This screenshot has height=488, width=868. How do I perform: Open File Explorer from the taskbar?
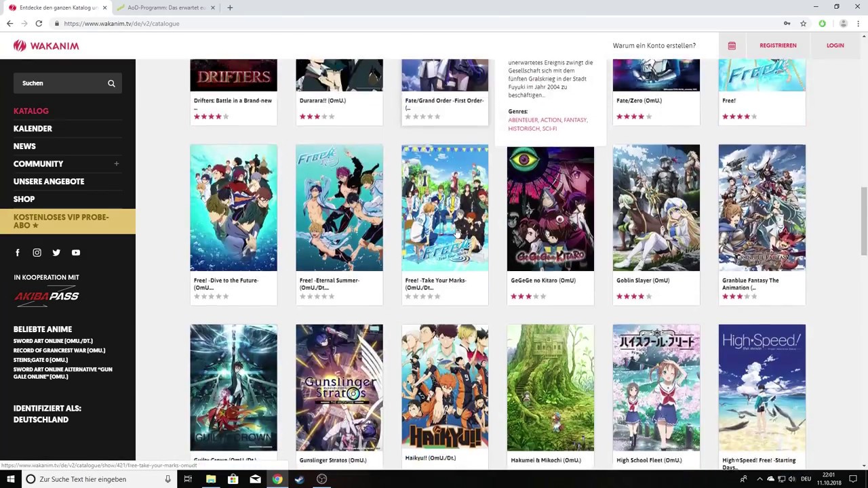pyautogui.click(x=211, y=479)
